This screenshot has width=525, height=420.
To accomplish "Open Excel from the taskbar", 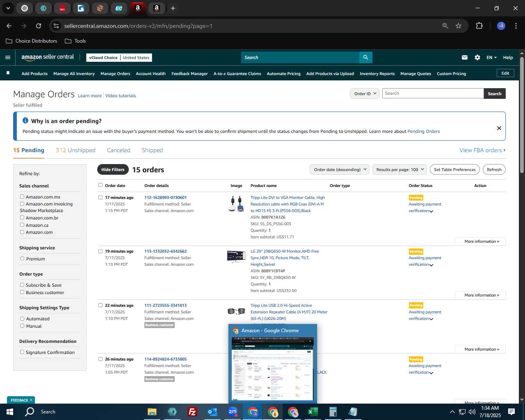I will (313, 412).
